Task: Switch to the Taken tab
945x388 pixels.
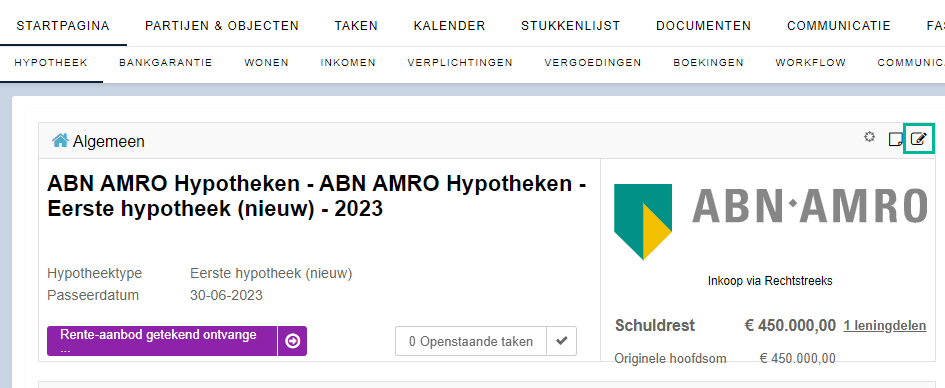Action: (x=356, y=26)
